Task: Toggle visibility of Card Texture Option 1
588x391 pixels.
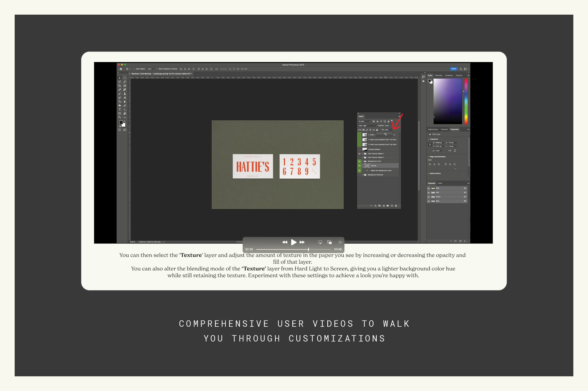Action: [359, 154]
